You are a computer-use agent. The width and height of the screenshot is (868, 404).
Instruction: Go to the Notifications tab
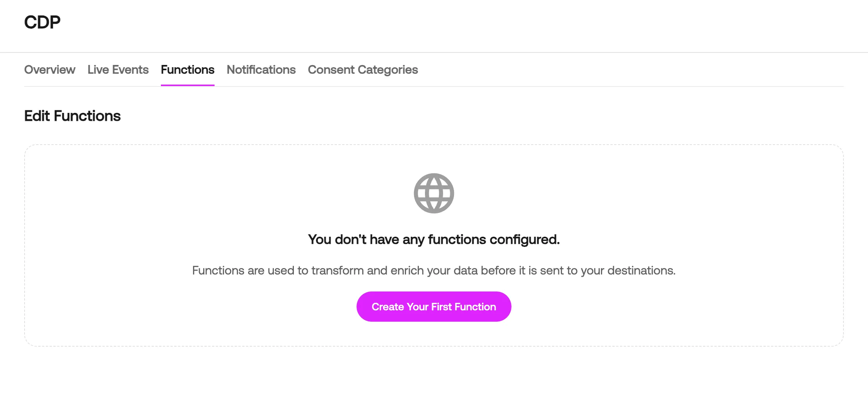point(261,69)
